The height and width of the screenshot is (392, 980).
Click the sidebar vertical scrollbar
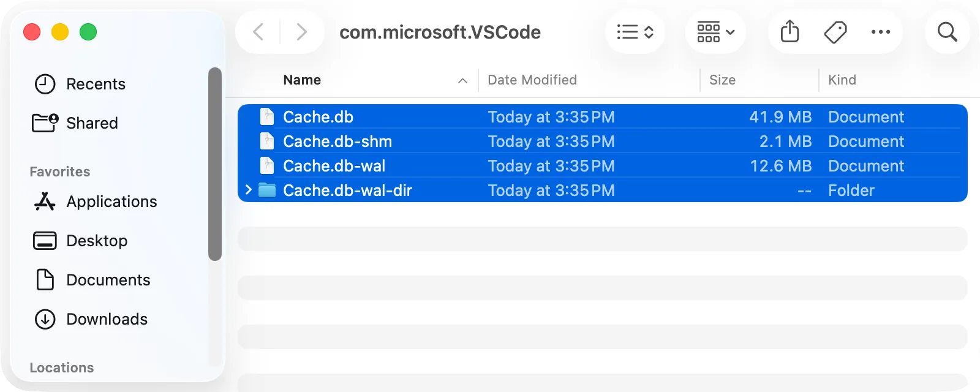pos(214,164)
